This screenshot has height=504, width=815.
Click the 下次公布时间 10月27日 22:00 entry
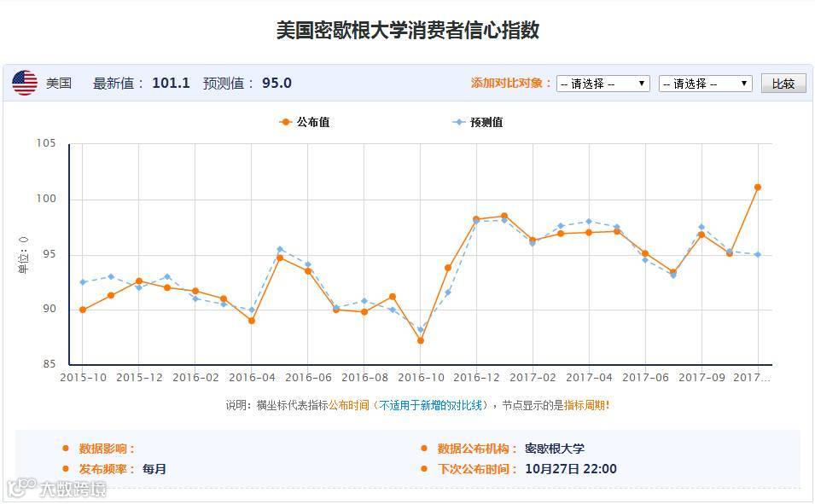527,469
